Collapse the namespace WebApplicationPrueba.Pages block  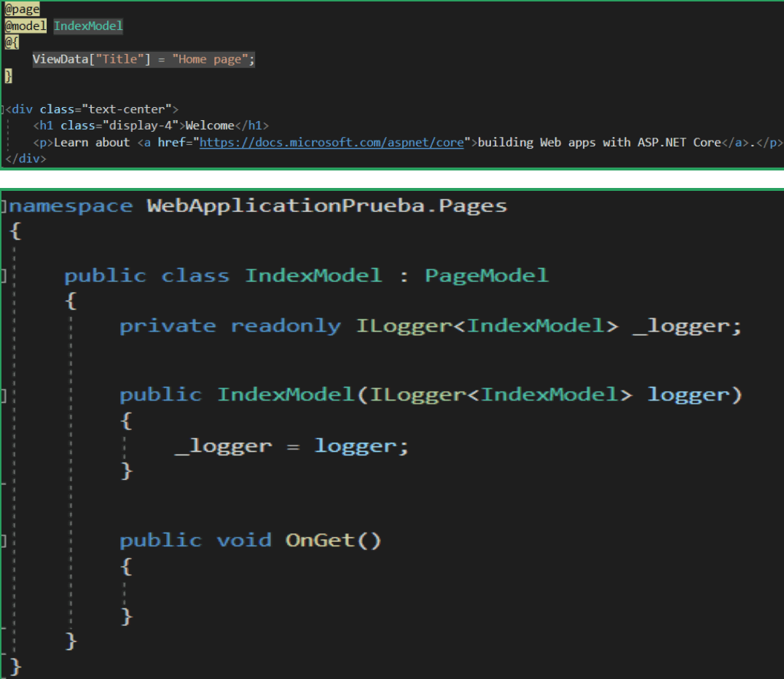[4, 206]
